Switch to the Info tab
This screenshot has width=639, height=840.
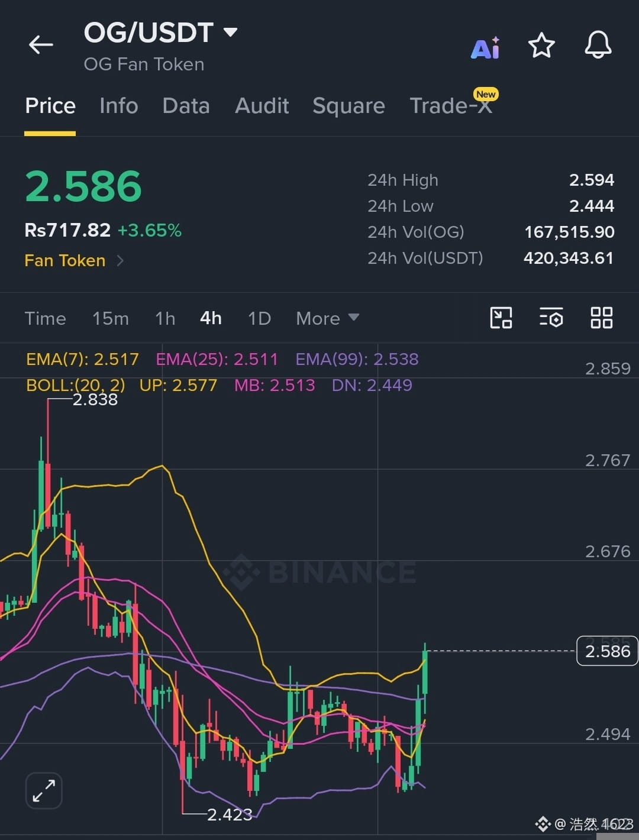pyautogui.click(x=118, y=106)
